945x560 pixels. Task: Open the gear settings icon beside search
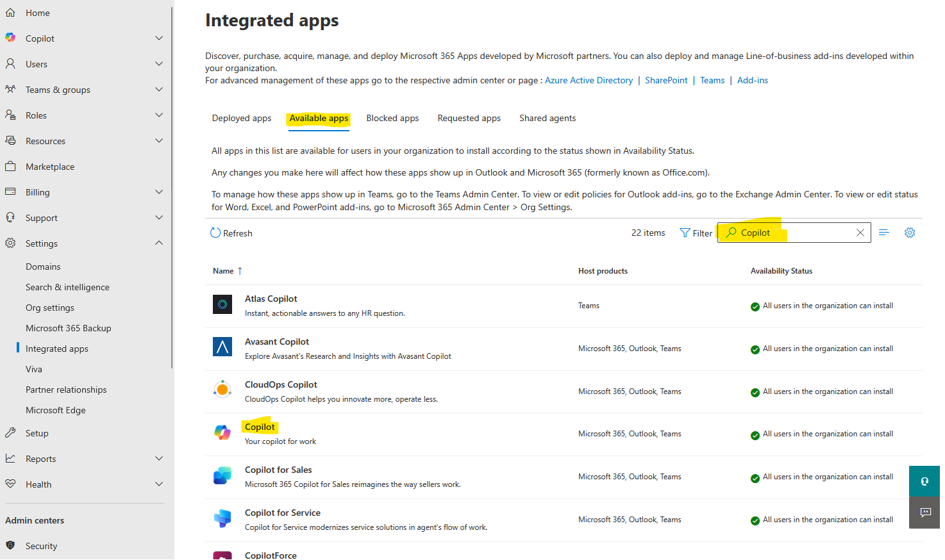(910, 233)
